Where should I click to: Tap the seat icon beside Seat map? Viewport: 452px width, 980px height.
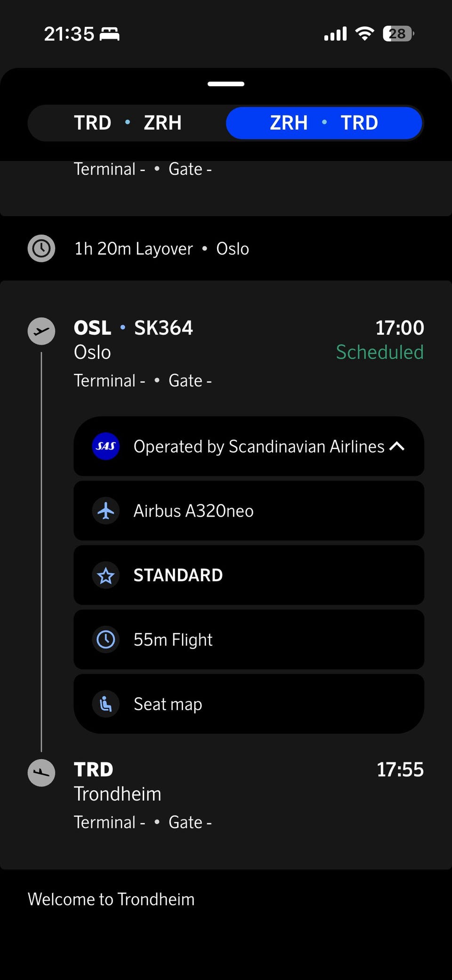pyautogui.click(x=106, y=704)
